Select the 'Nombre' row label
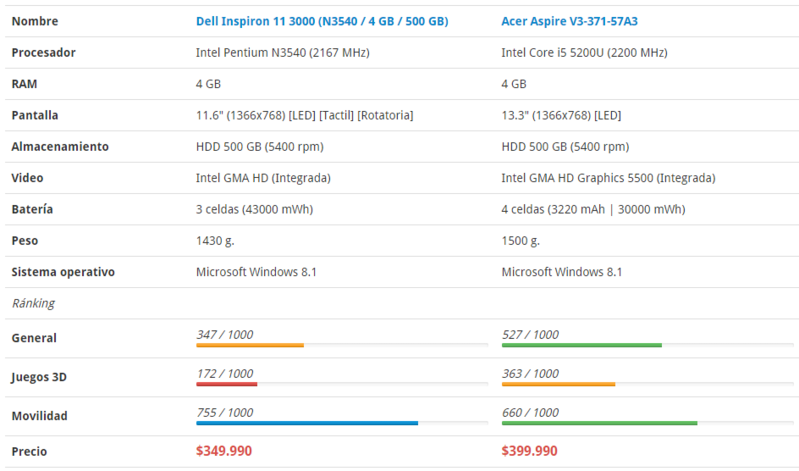The width and height of the screenshot is (799, 471). (x=35, y=21)
